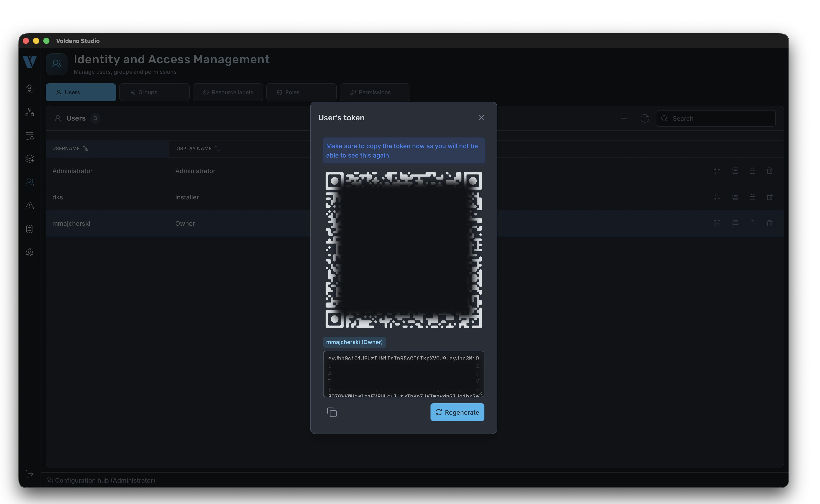
Task: Open the alerts warning sidebar icon
Action: (30, 205)
